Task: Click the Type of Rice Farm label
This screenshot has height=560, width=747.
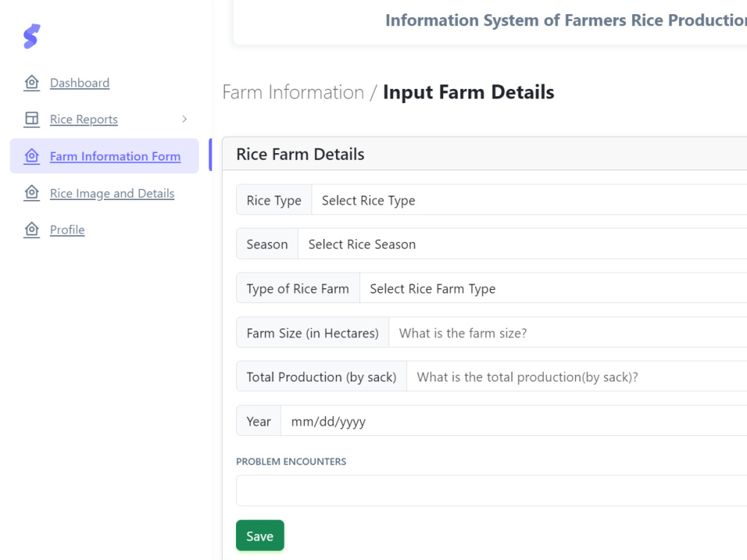Action: [x=298, y=288]
